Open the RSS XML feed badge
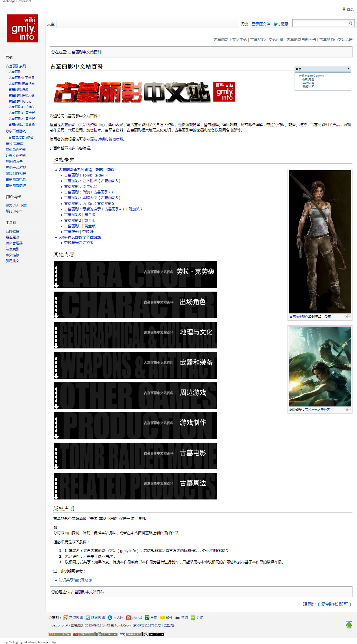This screenshot has height=644, width=357. click(x=60, y=634)
